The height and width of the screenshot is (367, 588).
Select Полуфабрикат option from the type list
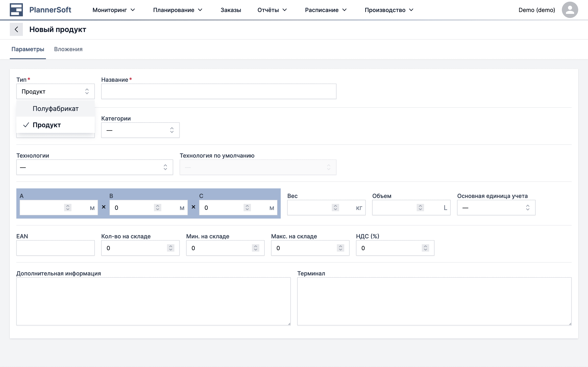(55, 108)
